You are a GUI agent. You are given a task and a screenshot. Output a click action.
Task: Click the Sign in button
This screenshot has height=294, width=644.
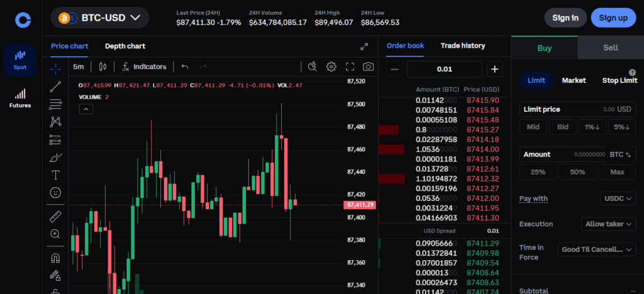click(x=565, y=18)
